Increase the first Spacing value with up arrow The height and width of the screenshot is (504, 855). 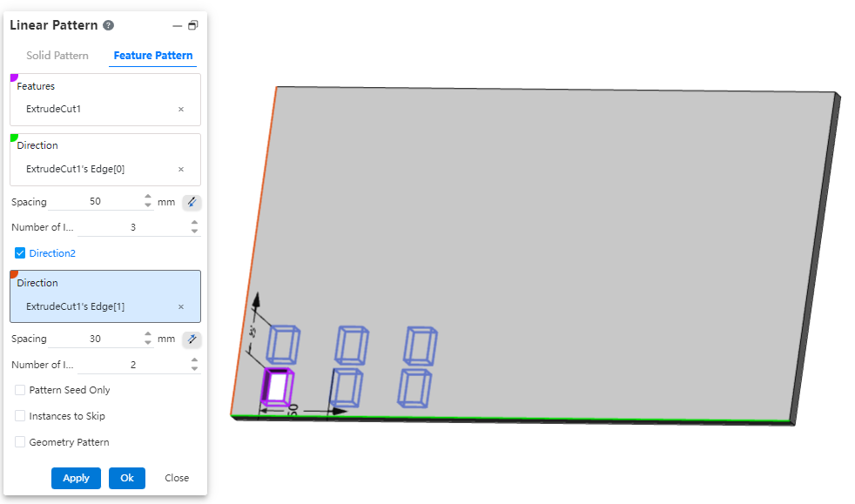point(148,198)
